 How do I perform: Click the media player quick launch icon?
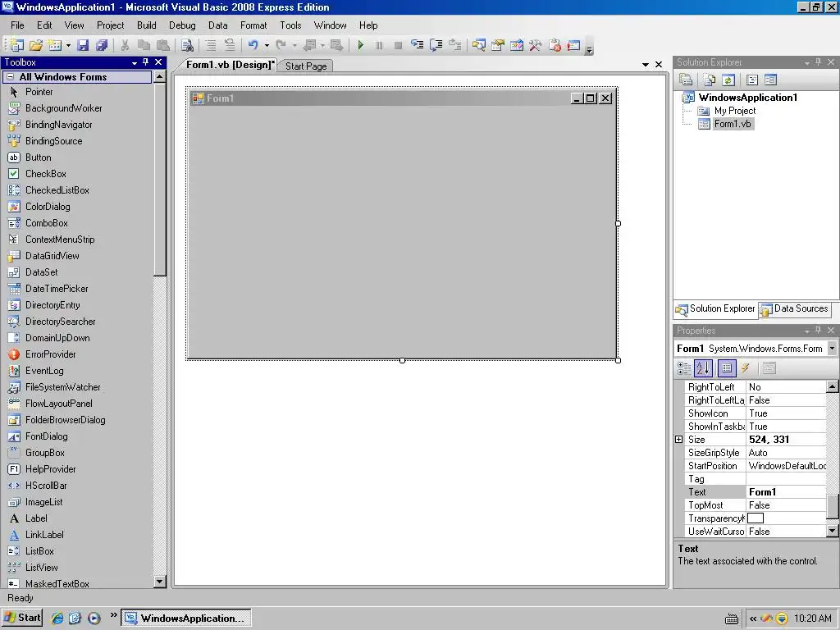94,619
